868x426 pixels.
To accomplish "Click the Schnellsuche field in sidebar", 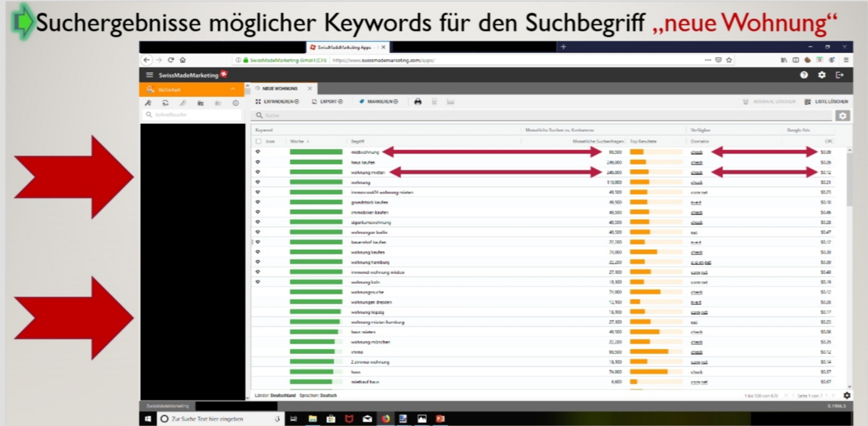I will (x=192, y=115).
